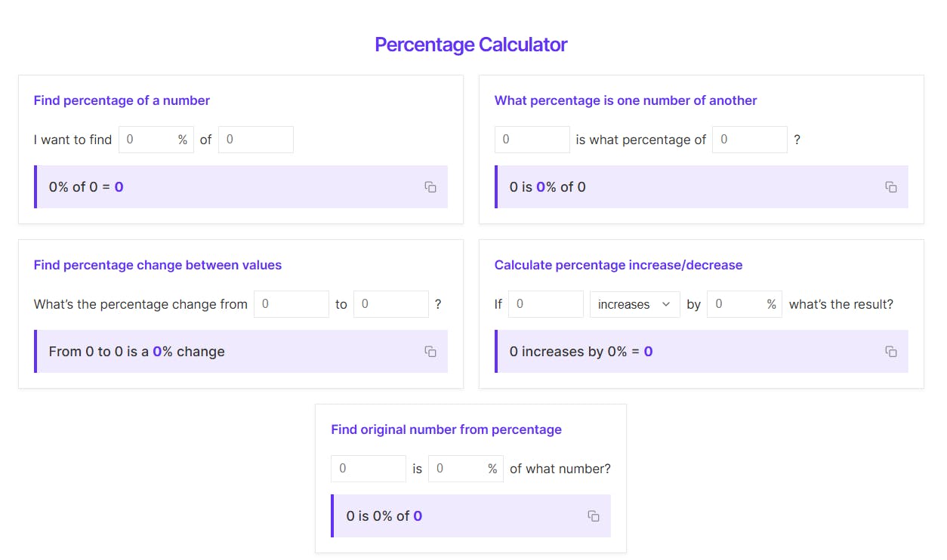Click the 'From 0 to 0 is a 0% change' text

(137, 352)
